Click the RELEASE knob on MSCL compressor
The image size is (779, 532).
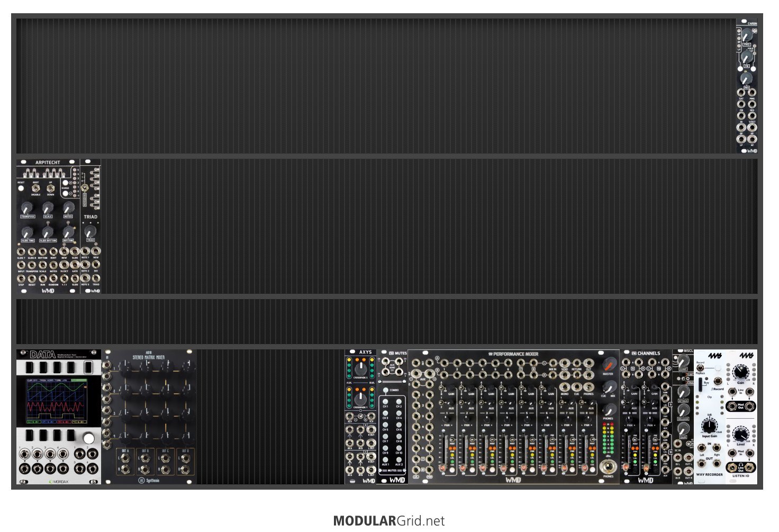point(683,410)
